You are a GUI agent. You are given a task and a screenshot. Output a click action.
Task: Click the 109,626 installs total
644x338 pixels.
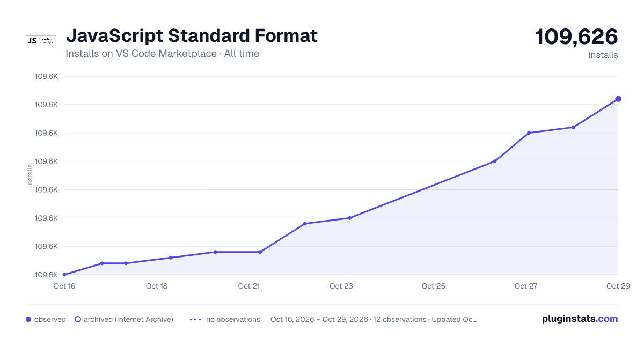tap(576, 37)
